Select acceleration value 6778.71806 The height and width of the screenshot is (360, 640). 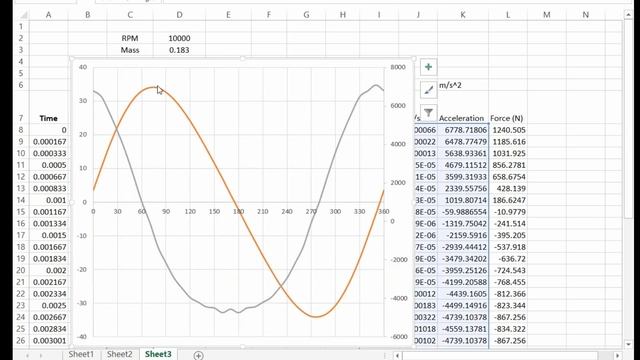pos(463,130)
